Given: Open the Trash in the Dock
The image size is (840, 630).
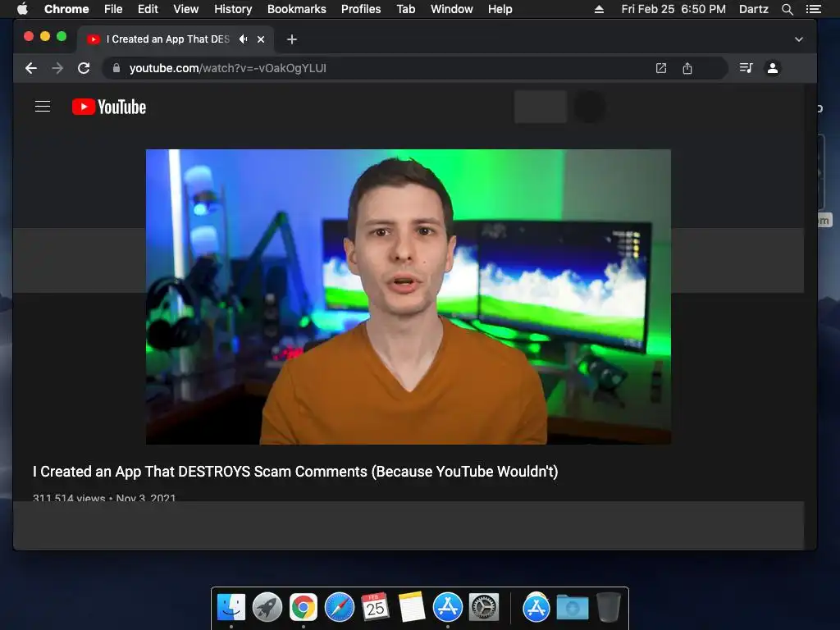Looking at the screenshot, I should (x=609, y=608).
